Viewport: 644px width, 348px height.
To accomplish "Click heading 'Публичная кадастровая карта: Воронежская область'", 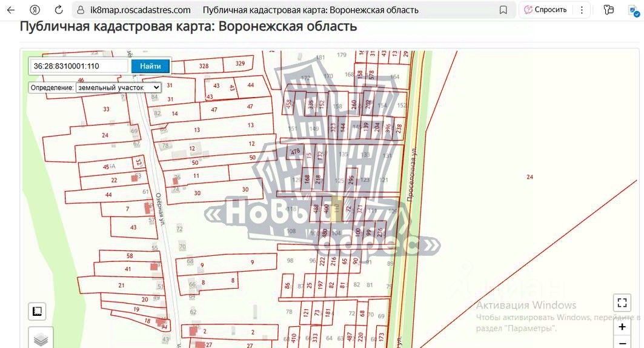I will 188,26.
